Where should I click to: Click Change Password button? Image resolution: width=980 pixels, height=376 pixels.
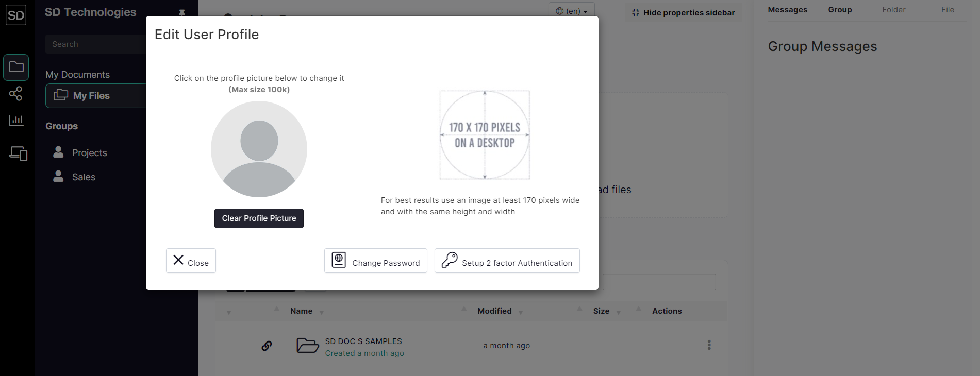pyautogui.click(x=376, y=261)
